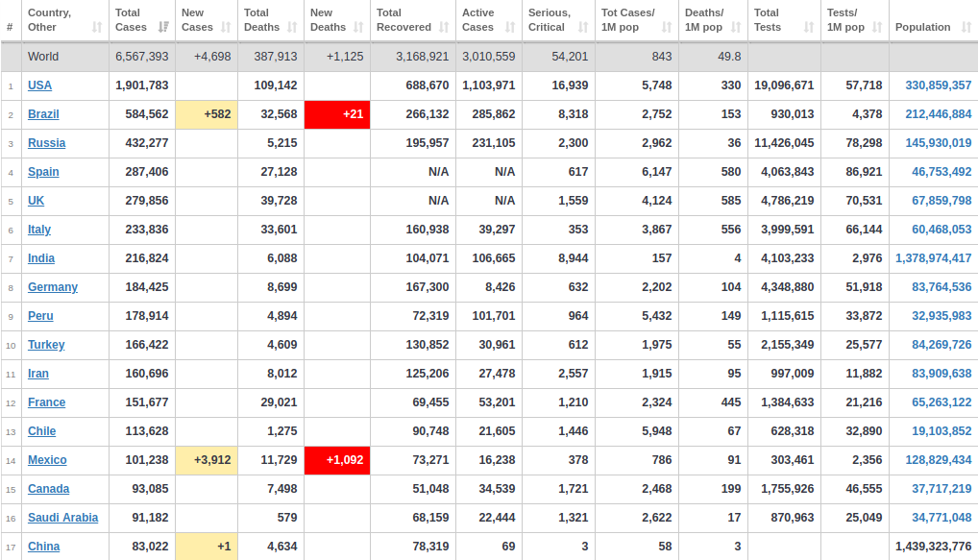Click USA total tests 19,096,671
The image size is (978, 560).
click(x=784, y=85)
